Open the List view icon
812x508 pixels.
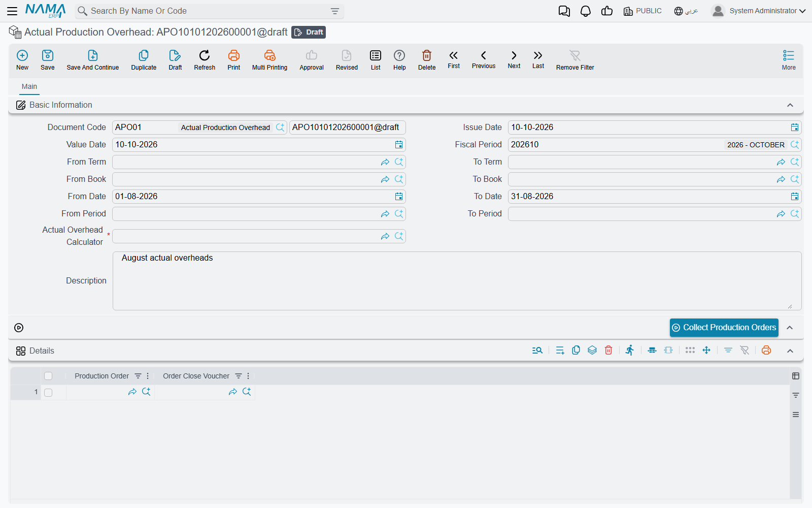[x=376, y=55]
